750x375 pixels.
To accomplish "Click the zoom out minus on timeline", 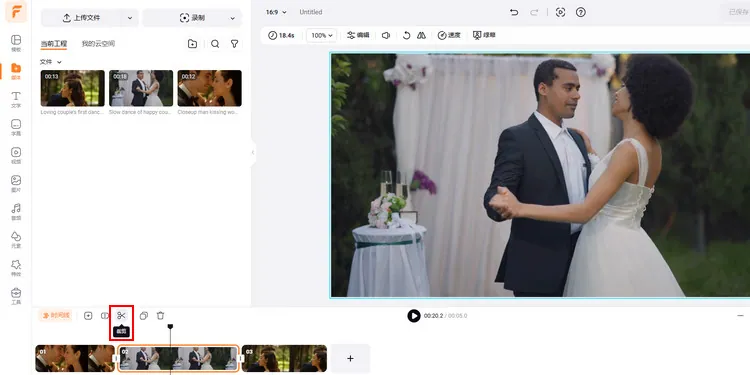I will click(x=740, y=316).
